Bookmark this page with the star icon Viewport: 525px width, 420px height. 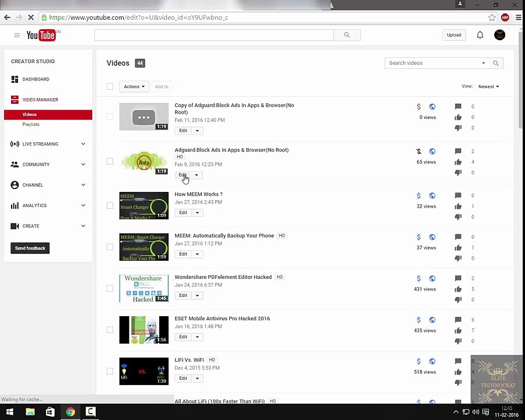pos(492,17)
